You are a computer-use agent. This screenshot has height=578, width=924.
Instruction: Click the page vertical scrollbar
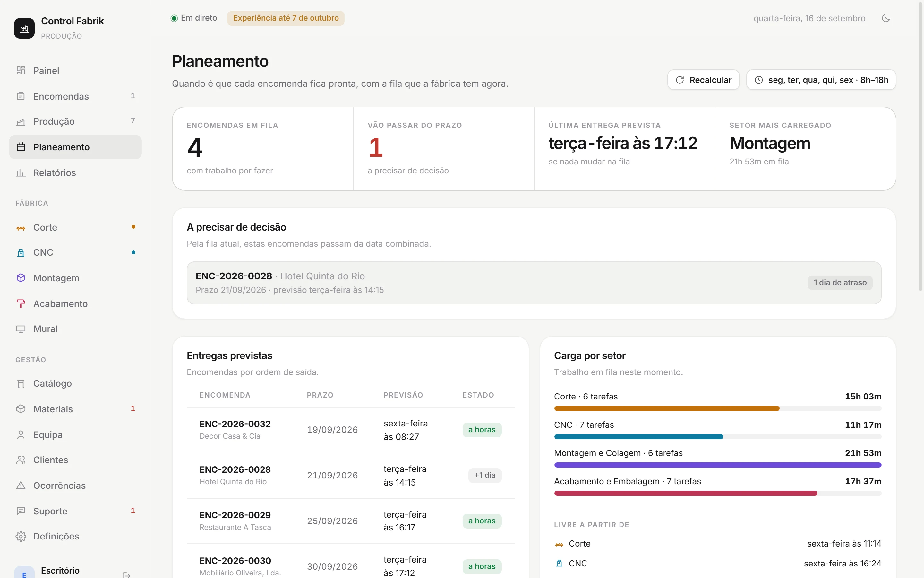920,147
